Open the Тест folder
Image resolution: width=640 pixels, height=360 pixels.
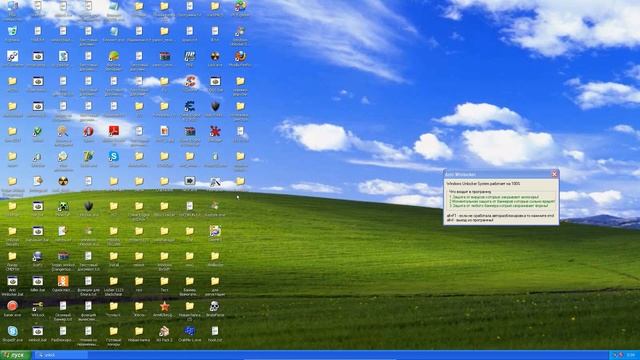click(x=164, y=281)
